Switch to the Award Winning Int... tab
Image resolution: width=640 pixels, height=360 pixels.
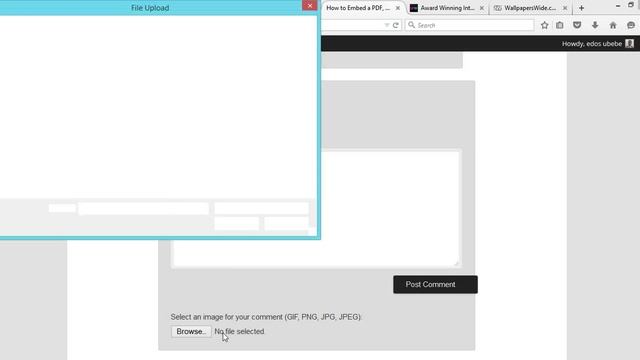coord(447,8)
